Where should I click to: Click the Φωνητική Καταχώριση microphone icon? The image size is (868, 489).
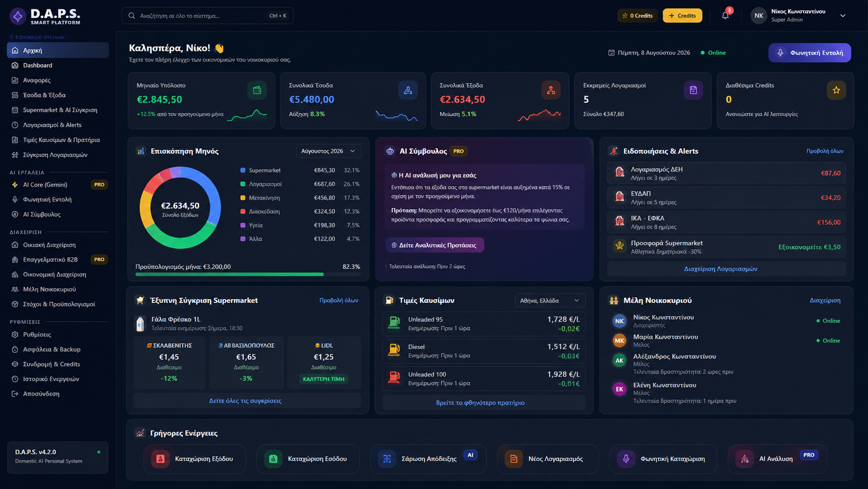point(626,459)
